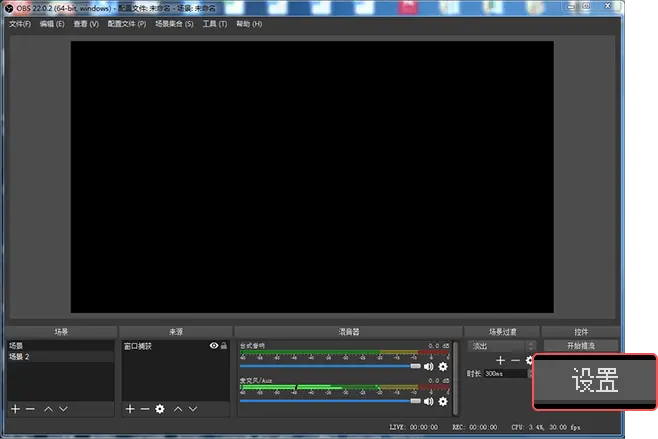Open the 工具(T) menu

pyautogui.click(x=215, y=24)
